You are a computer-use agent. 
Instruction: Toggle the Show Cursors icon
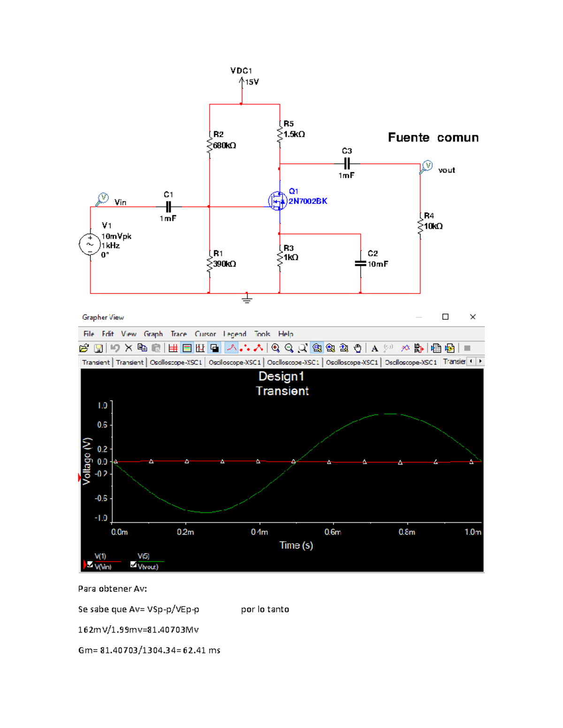point(200,348)
